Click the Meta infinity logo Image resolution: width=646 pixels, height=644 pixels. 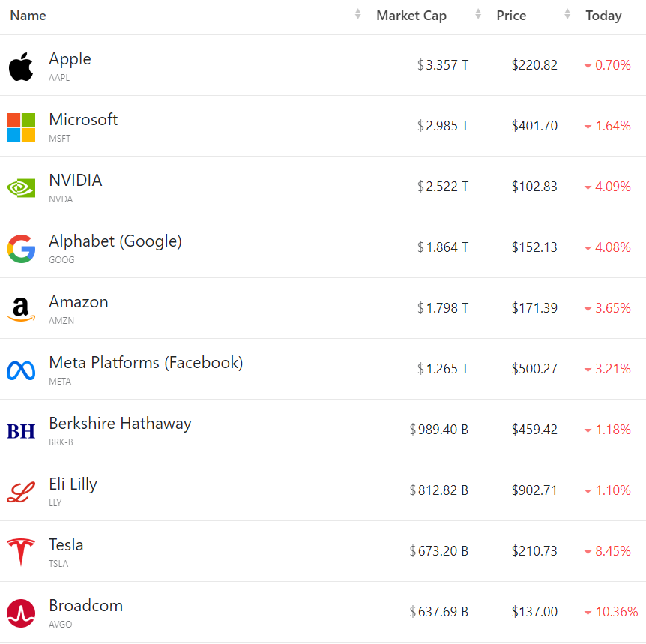tap(21, 370)
